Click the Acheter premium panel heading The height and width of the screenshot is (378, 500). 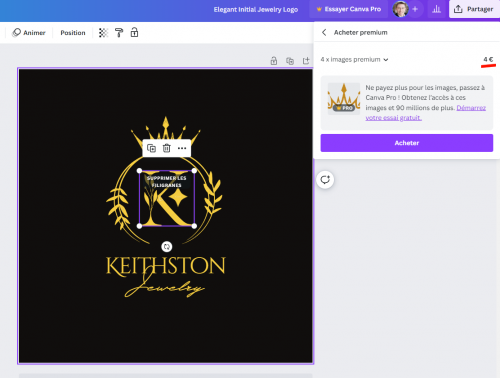361,32
